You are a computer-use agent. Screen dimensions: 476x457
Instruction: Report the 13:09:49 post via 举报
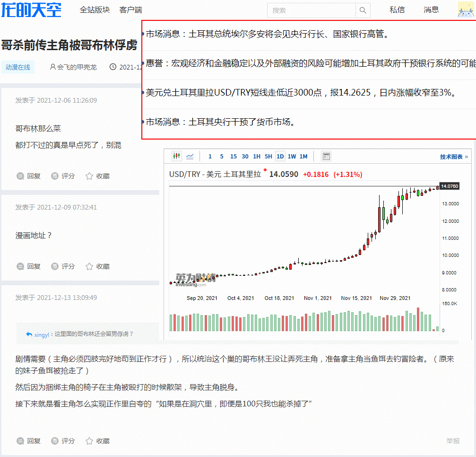point(453,441)
